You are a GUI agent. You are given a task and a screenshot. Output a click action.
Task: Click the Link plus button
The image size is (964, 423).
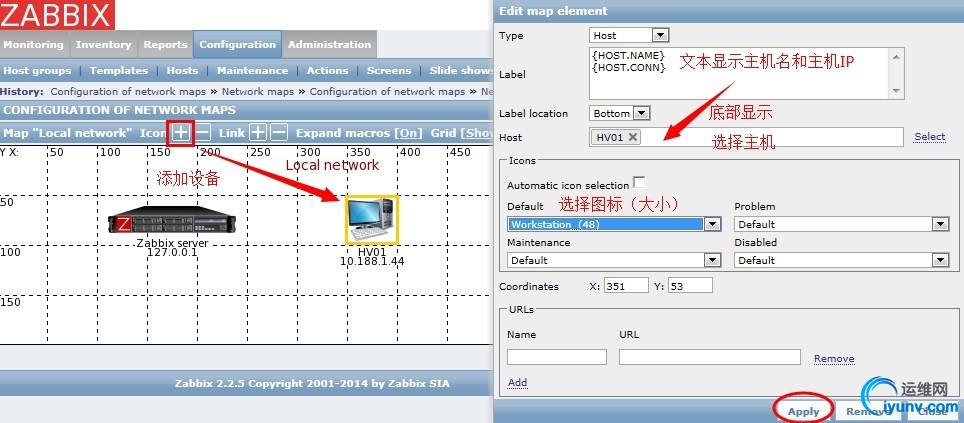tap(258, 132)
